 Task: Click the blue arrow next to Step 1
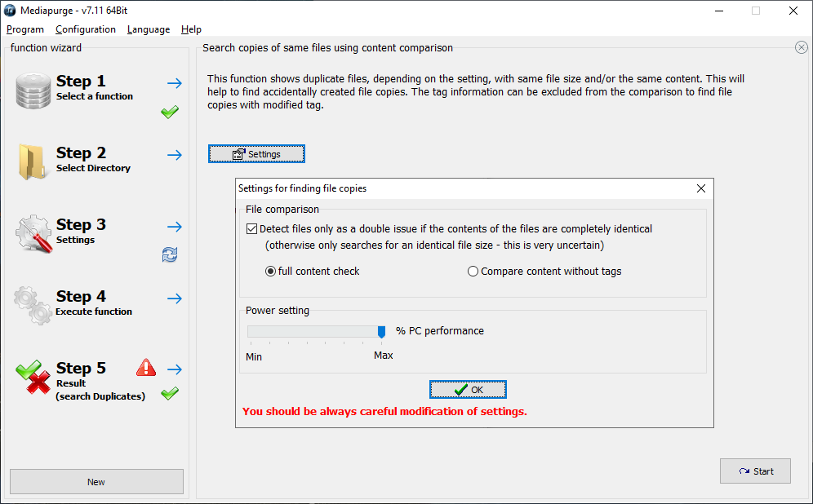(x=175, y=83)
